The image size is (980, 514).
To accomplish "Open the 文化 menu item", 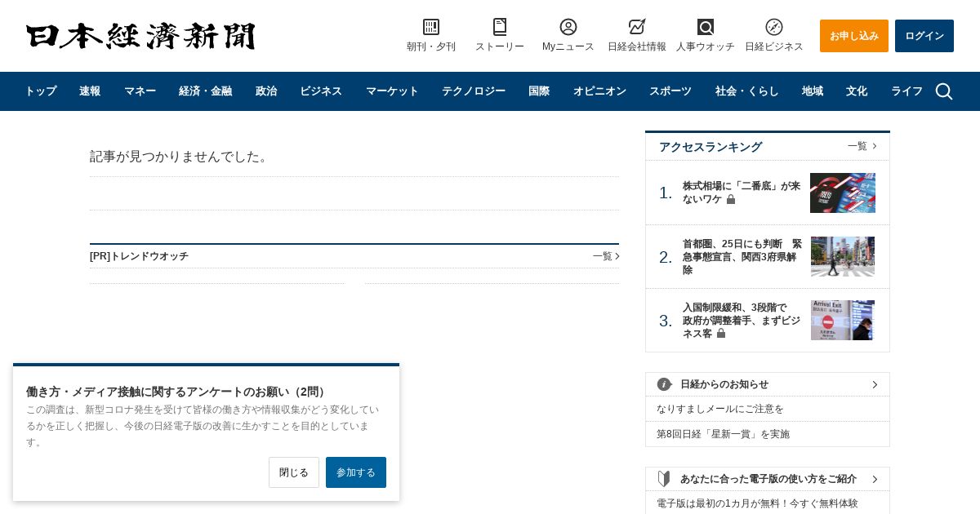I will 857,91.
